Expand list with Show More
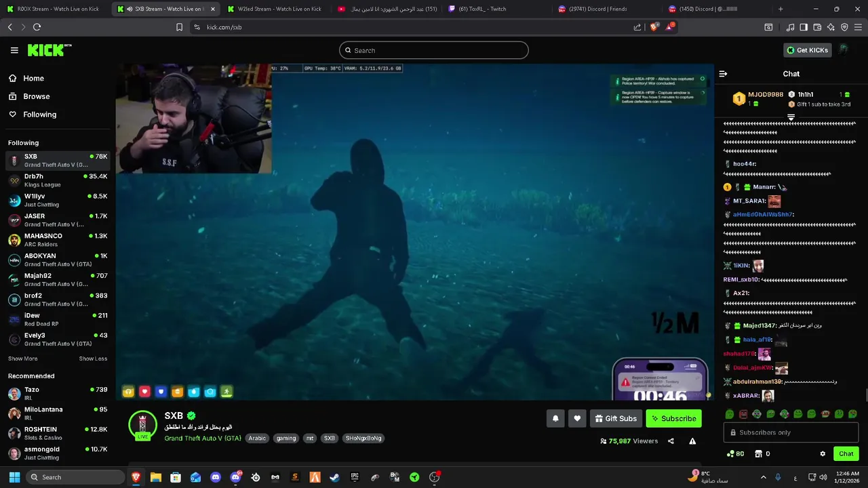This screenshot has height=488, width=868. 23,359
